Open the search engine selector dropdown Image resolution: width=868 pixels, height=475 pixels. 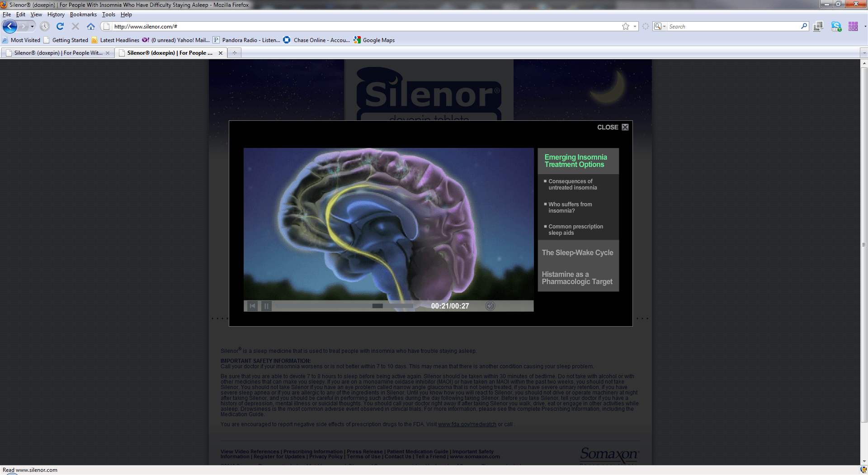click(660, 27)
